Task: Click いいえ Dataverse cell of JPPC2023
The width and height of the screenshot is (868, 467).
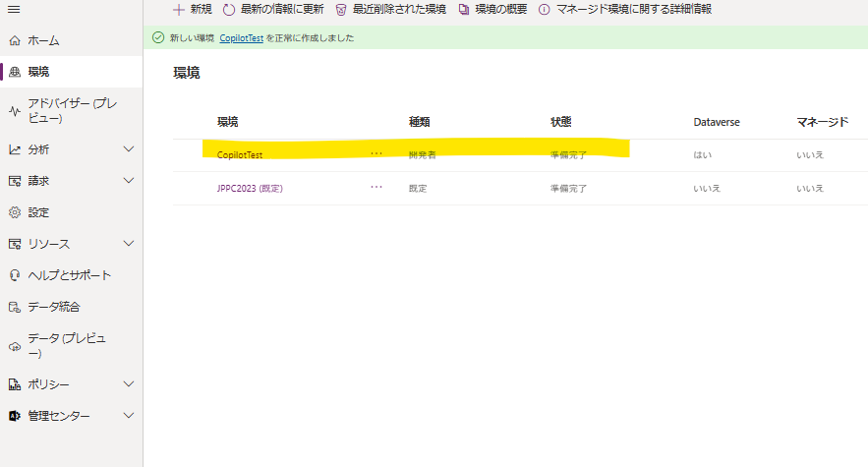Action: [x=707, y=189]
